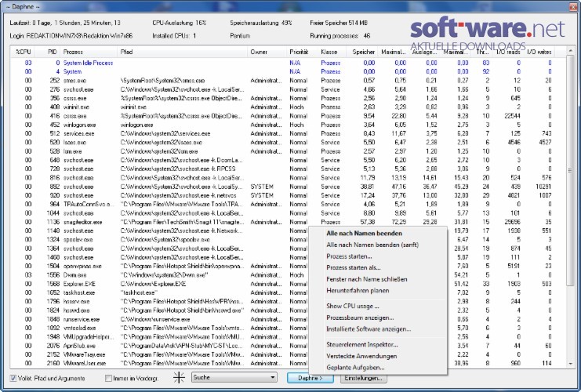Click the 'CPU-Auslastung 16%' status text
The image size is (581, 392).
179,23
